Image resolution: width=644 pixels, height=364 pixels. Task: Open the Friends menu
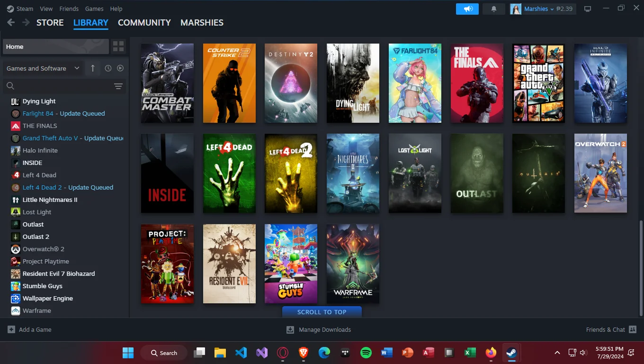point(69,9)
